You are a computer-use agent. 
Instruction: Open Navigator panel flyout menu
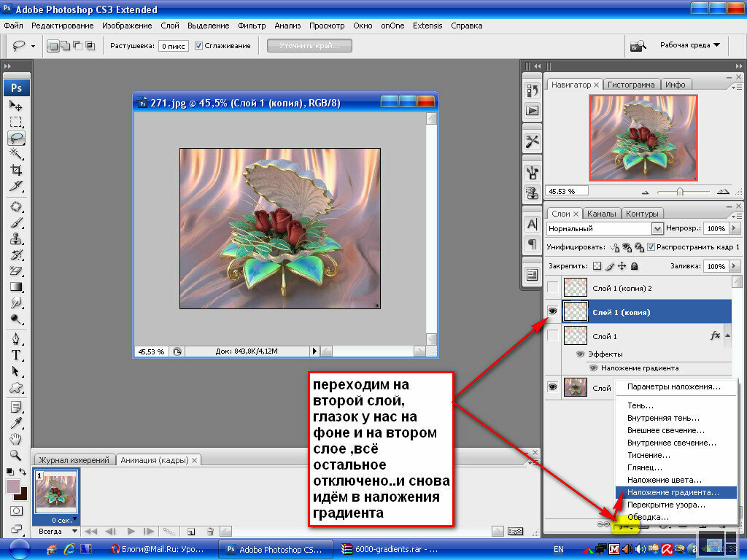[737, 87]
